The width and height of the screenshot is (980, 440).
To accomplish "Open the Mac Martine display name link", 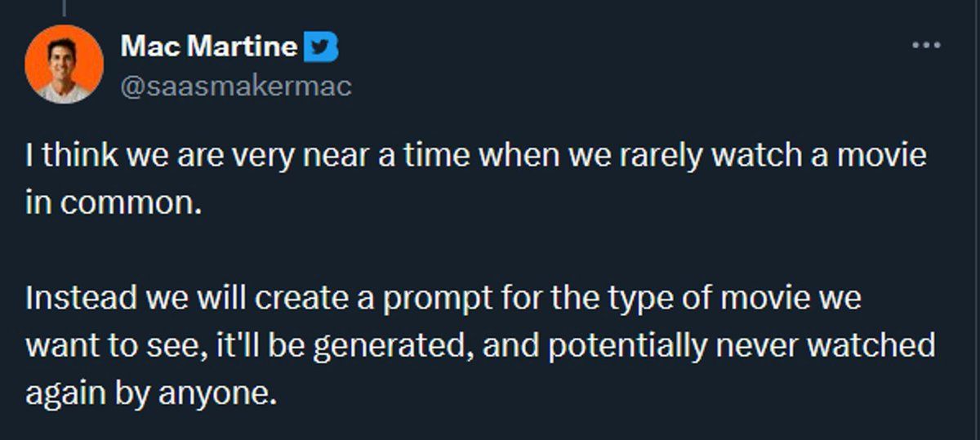I will click(x=209, y=47).
